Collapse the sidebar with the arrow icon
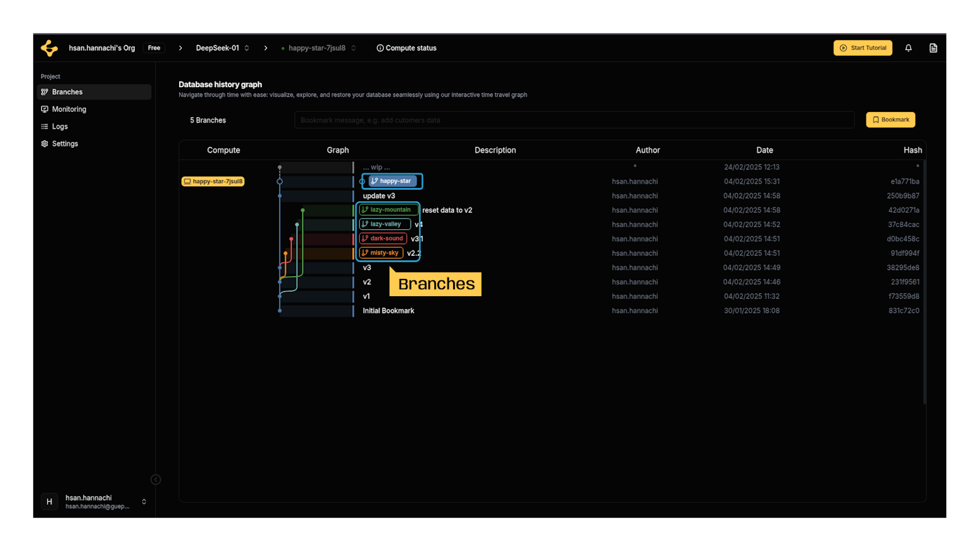This screenshot has width=980, height=551. [156, 480]
